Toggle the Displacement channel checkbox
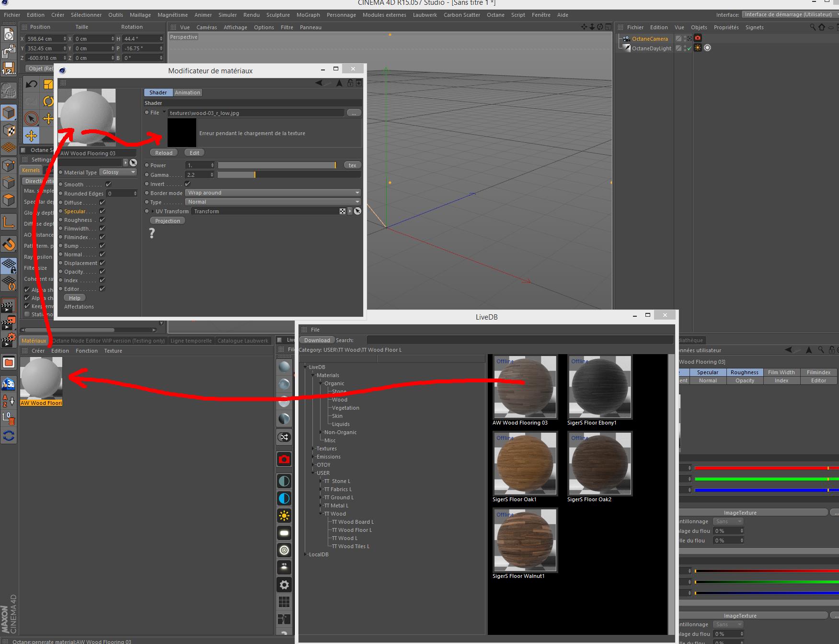Screen dimensions: 839x644 coord(102,263)
